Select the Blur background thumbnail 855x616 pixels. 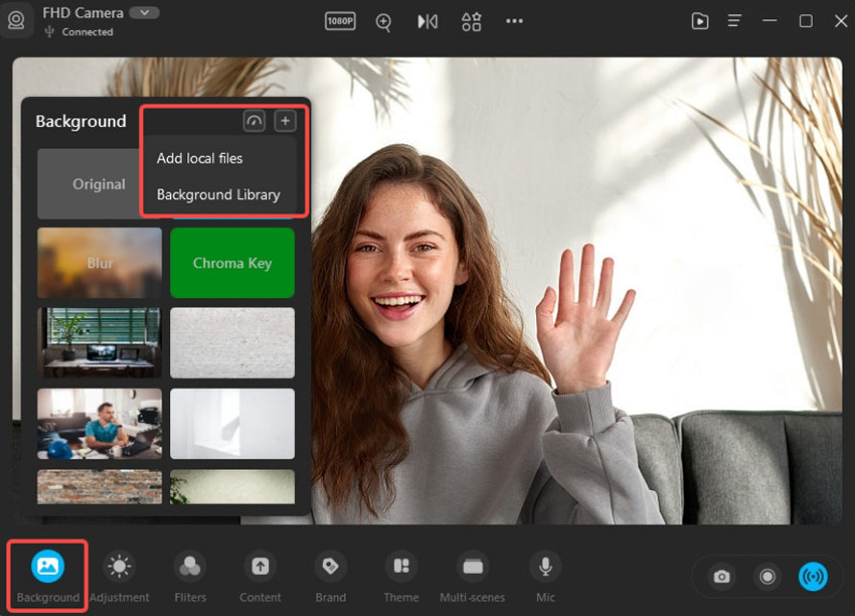tap(100, 262)
